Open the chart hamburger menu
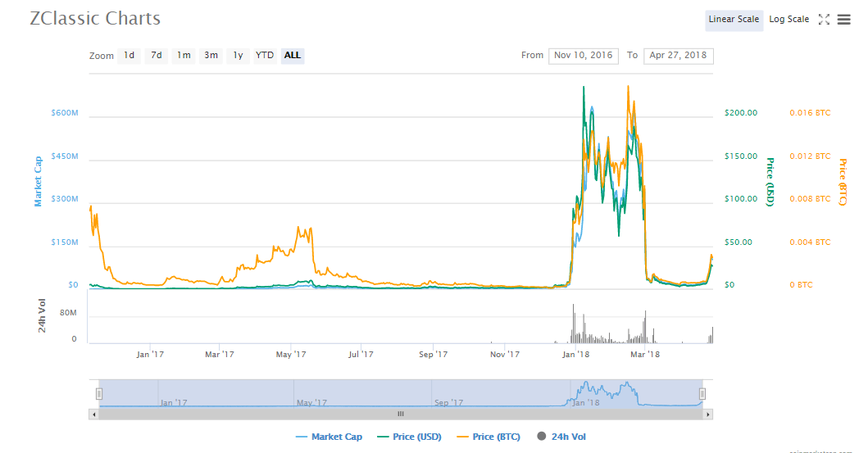868x453 pixels. pyautogui.click(x=843, y=20)
